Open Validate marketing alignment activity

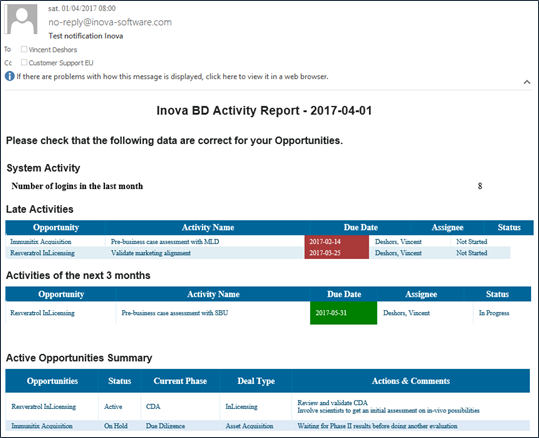[151, 253]
